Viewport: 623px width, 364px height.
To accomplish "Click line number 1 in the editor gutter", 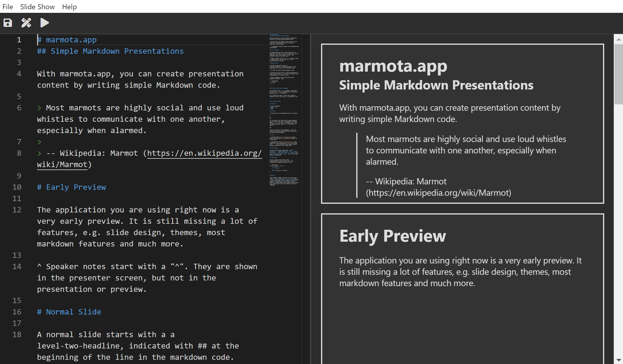I will point(19,39).
